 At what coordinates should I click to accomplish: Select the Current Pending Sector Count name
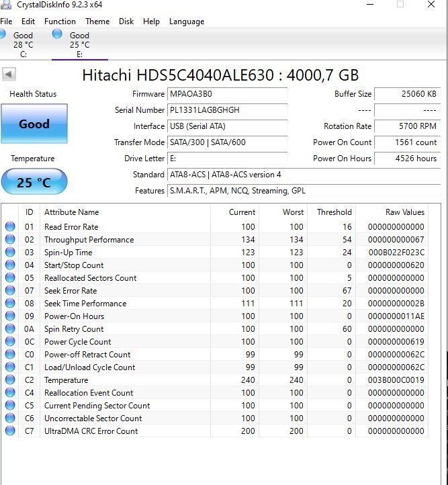click(x=97, y=405)
